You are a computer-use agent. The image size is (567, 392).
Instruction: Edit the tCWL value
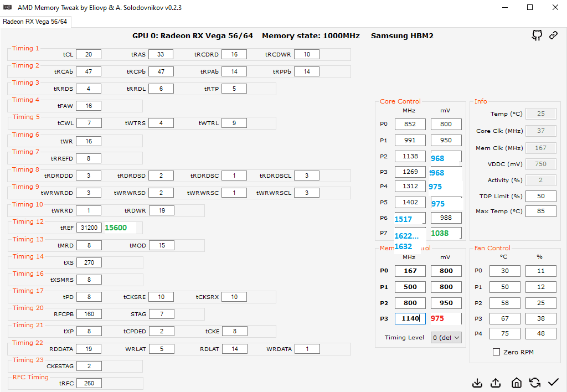89,123
